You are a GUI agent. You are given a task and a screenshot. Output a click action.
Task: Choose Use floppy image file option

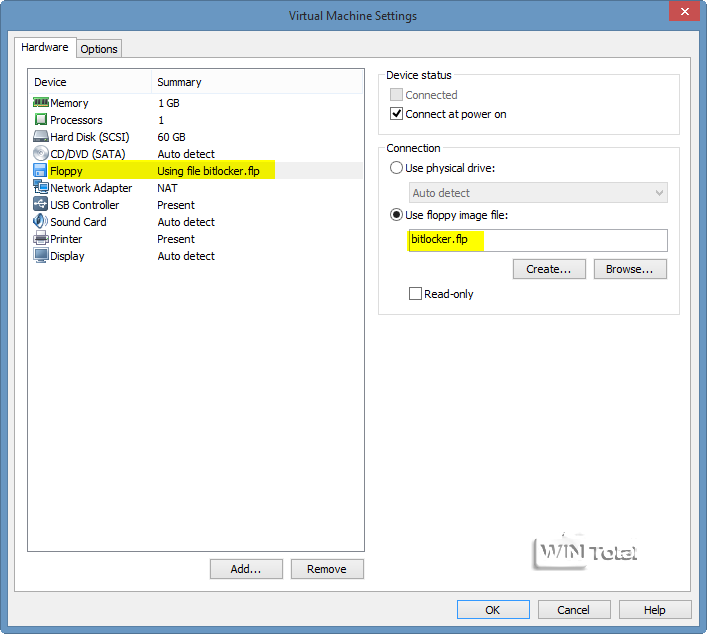(396, 215)
